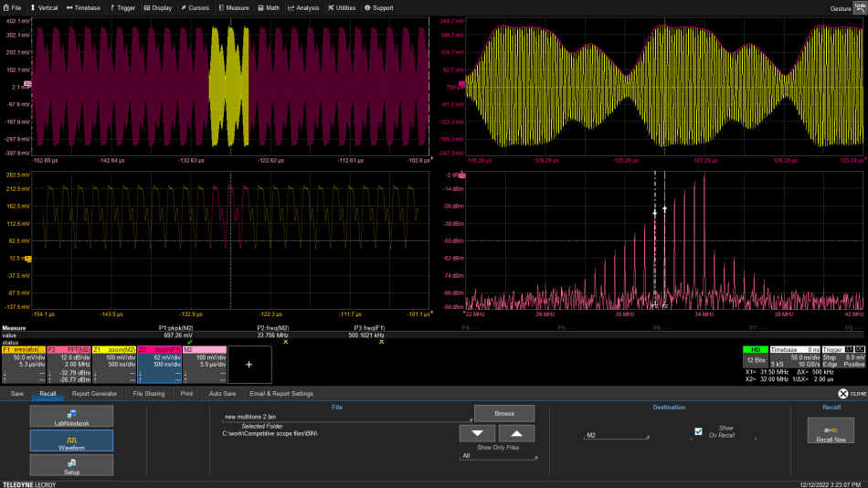Move to the previous file with up arrow
The width and height of the screenshot is (868, 488).
pos(515,434)
